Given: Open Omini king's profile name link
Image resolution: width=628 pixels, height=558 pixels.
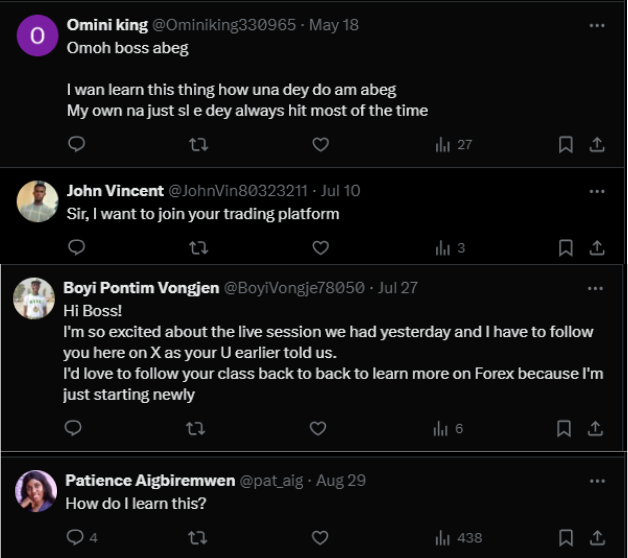Looking at the screenshot, I should (x=106, y=25).
